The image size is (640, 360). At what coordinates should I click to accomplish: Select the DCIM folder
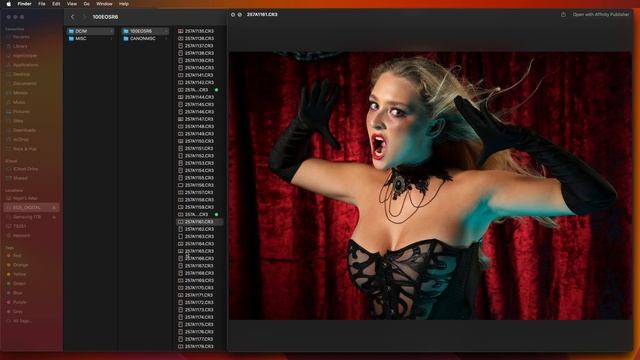coord(91,31)
